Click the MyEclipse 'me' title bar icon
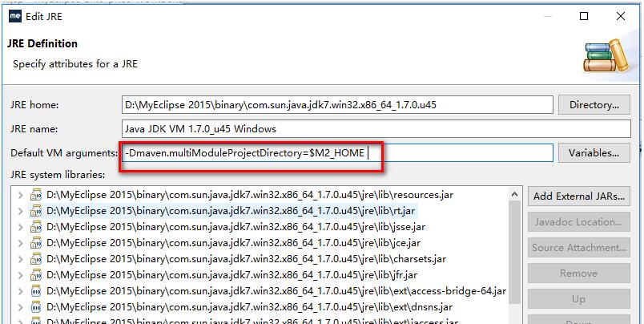The width and height of the screenshot is (644, 324). (14, 16)
